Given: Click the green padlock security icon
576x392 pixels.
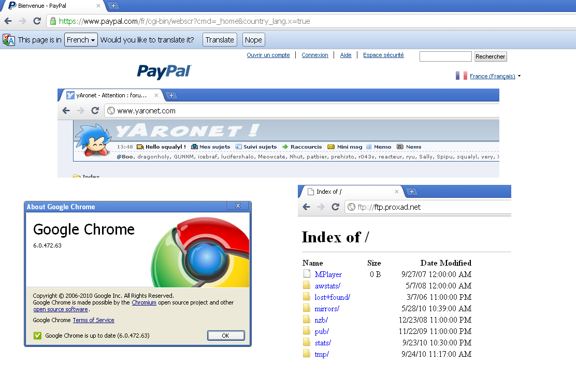Looking at the screenshot, I should pyautogui.click(x=52, y=21).
